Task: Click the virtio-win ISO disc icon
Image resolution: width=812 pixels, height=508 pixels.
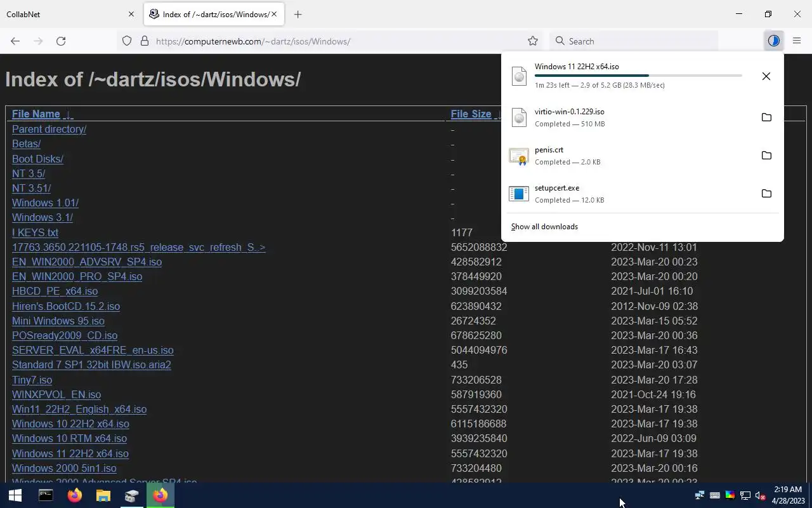Action: pos(519,117)
